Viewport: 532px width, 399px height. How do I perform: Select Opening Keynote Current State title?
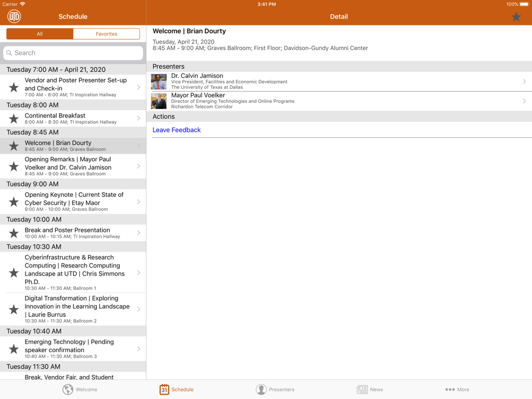tap(74, 199)
